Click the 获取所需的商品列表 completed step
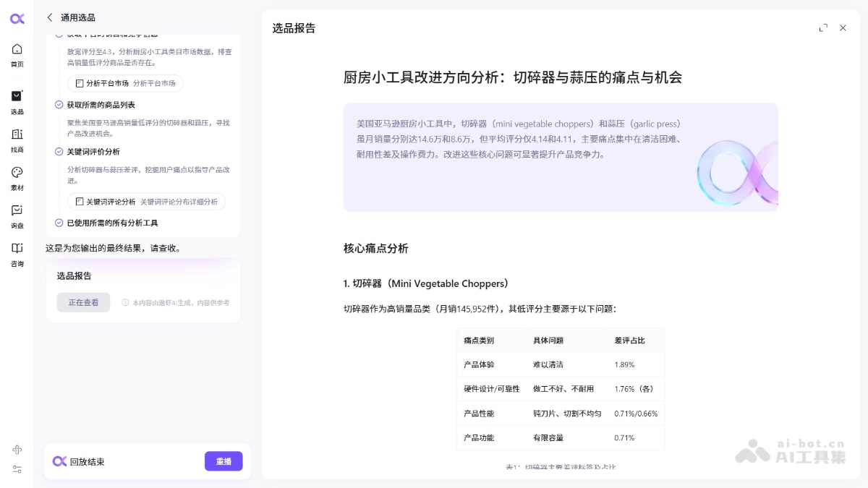868x488 pixels. click(x=101, y=105)
